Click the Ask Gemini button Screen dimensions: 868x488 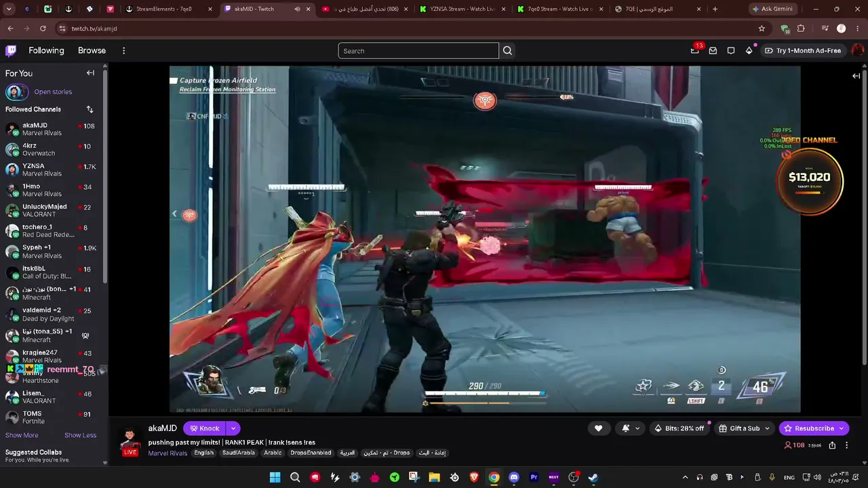772,9
